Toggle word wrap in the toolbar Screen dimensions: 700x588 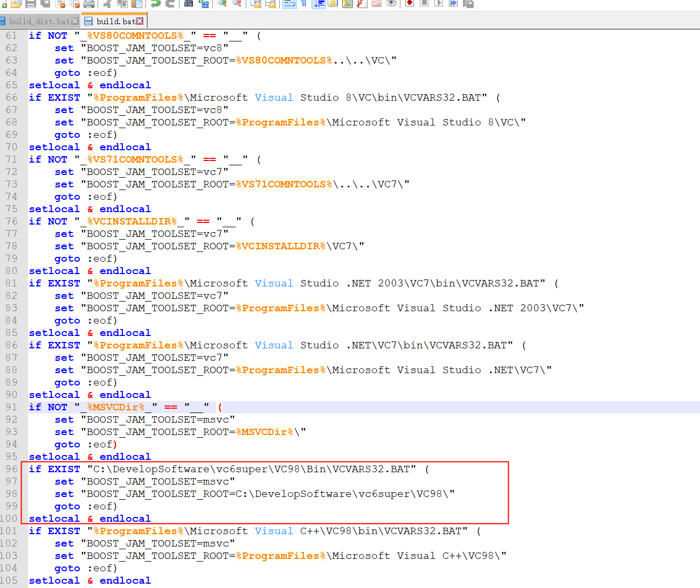[x=289, y=3]
